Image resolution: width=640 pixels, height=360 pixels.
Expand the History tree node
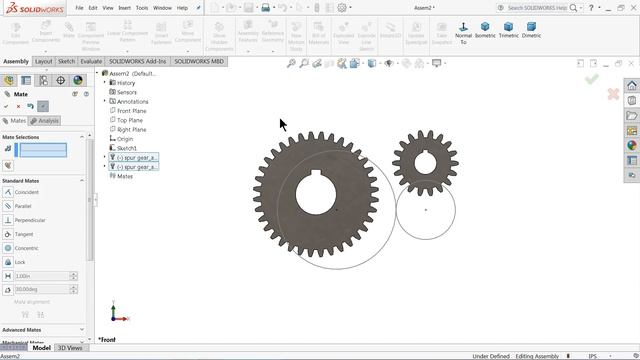coord(104,82)
